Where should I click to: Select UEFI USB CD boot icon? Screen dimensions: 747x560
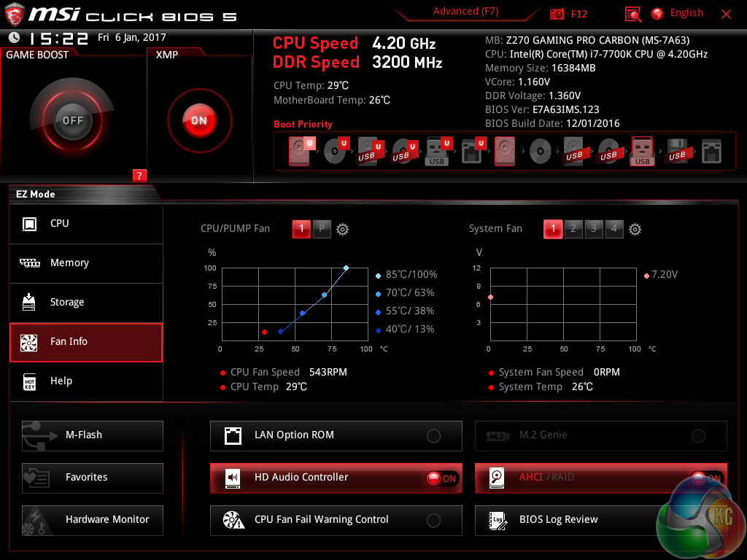pos(404,152)
